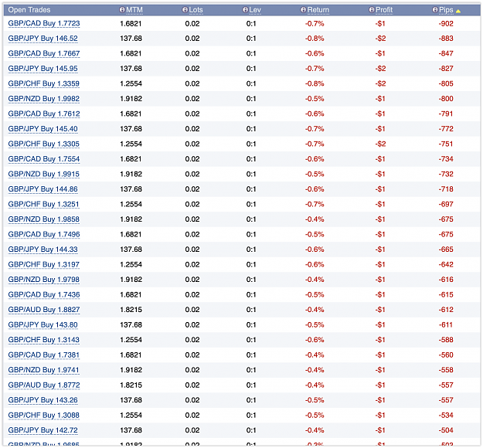Sort by the Pips column header

coord(446,10)
